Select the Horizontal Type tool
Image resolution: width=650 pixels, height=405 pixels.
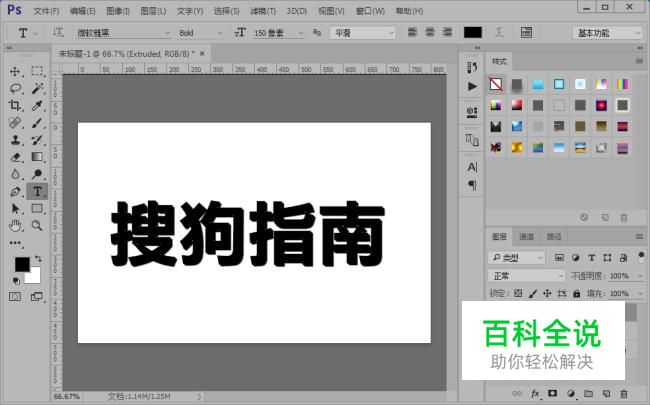37,192
